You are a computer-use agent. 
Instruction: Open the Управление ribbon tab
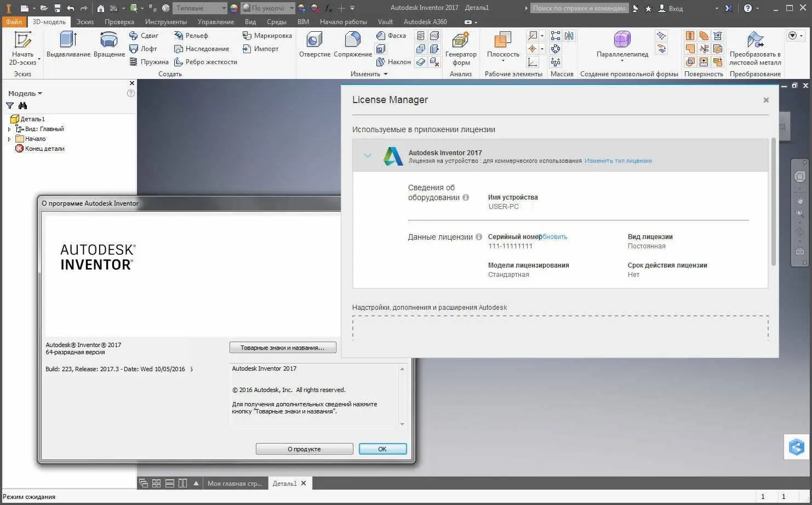point(216,22)
